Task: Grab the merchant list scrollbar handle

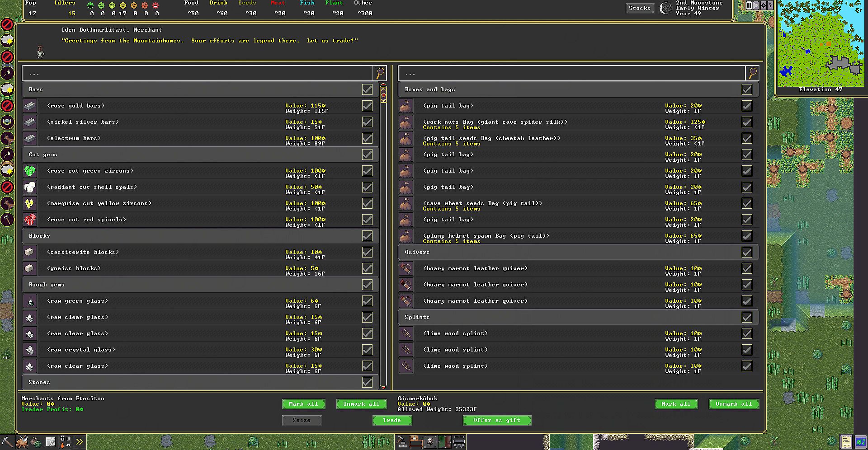Action: 383,94
